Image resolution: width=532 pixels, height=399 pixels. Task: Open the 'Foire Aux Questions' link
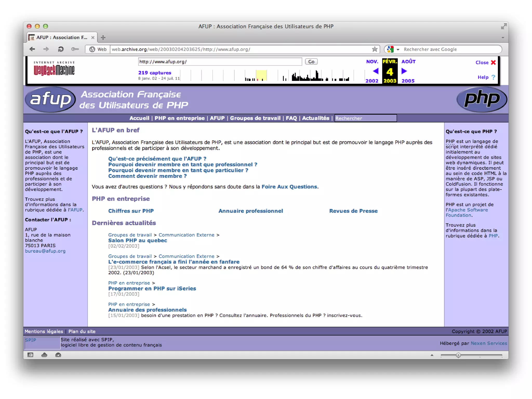click(x=289, y=187)
